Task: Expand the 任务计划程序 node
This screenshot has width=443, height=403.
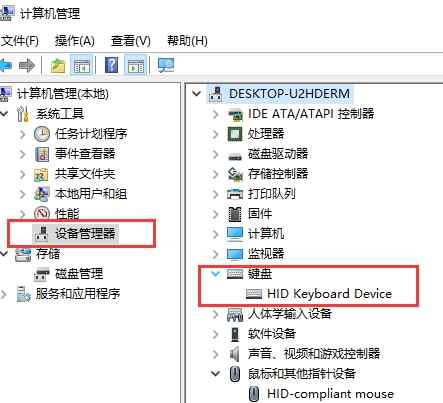Action: [x=23, y=134]
